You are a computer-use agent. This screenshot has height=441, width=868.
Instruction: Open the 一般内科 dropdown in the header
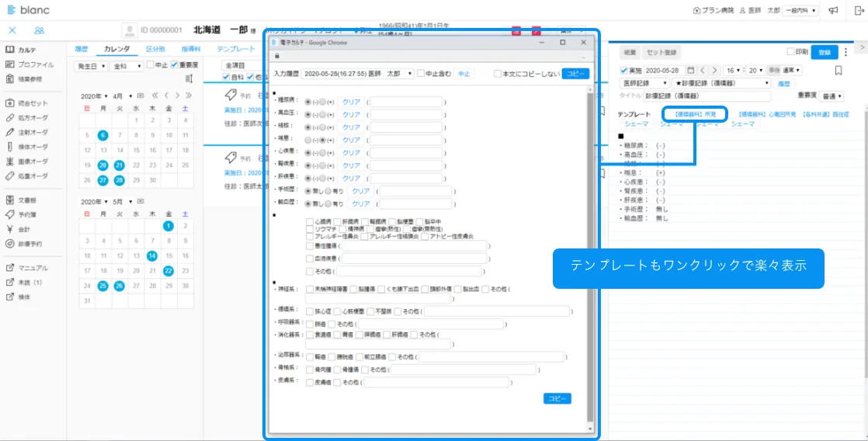pyautogui.click(x=800, y=11)
